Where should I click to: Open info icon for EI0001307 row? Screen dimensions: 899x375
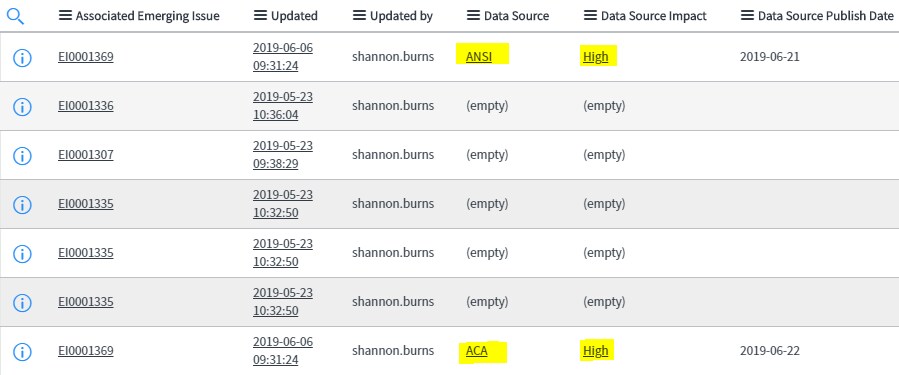(x=22, y=155)
